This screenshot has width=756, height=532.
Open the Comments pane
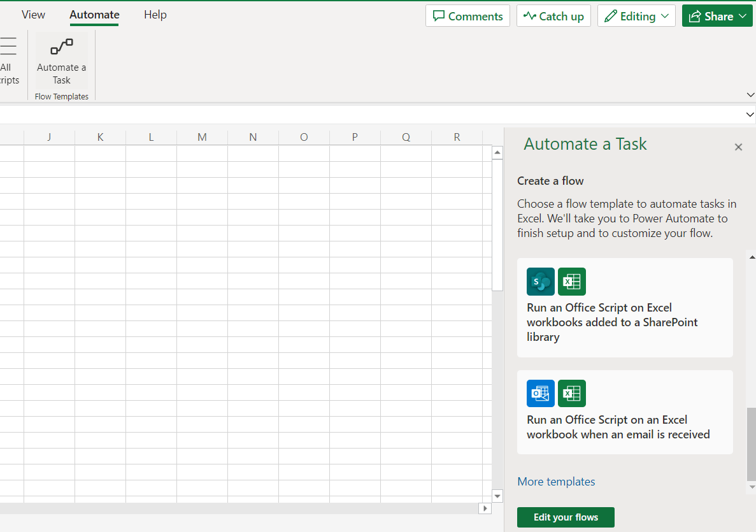pyautogui.click(x=467, y=16)
